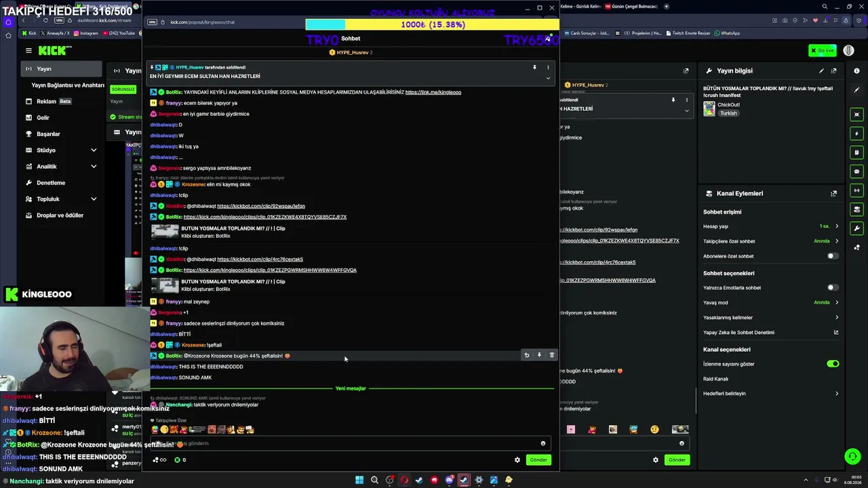
Task: Click the Turkish language tag
Action: tap(728, 113)
